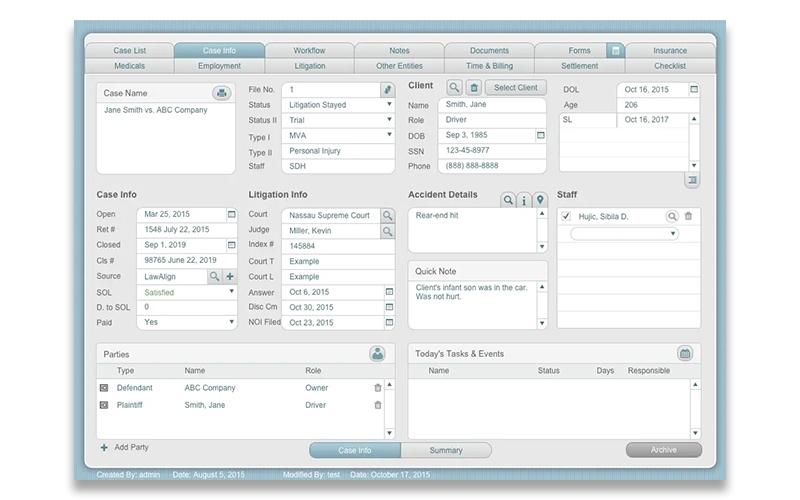This screenshot has width=800, height=500.
Task: Click the Archive button
Action: 664,449
